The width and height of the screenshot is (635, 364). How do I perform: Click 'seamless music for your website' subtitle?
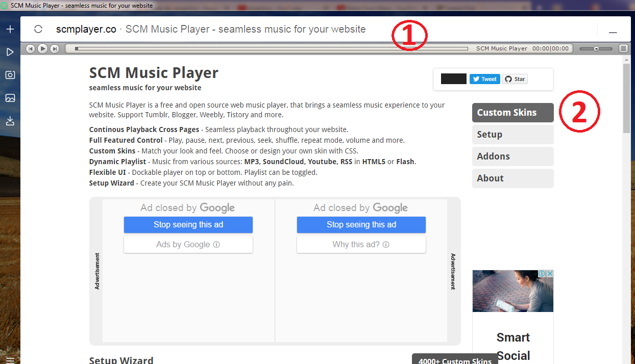click(x=145, y=88)
